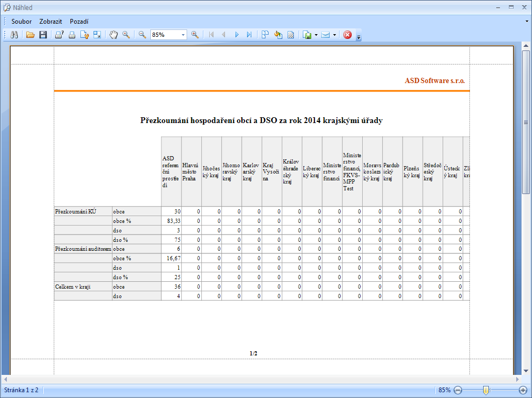Save the preview with the floppy disk icon
The width and height of the screenshot is (532, 398).
[x=43, y=35]
